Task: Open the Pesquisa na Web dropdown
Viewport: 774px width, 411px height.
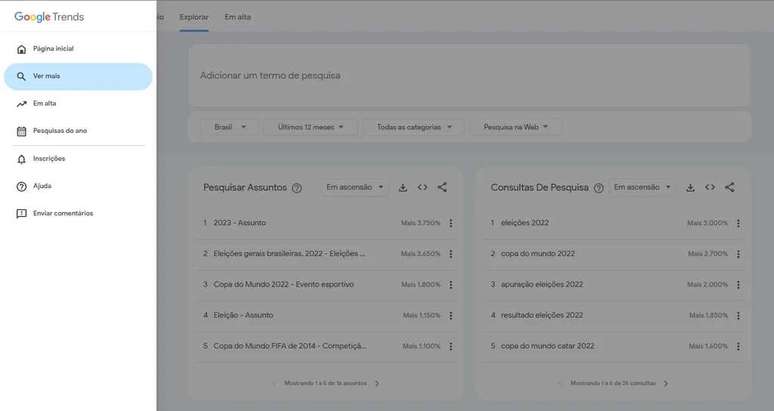Action: click(x=516, y=127)
